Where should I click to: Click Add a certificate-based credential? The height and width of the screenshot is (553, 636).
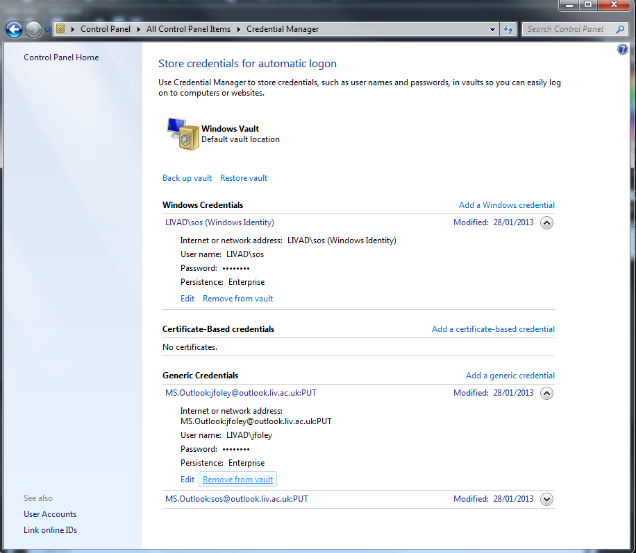coord(493,329)
